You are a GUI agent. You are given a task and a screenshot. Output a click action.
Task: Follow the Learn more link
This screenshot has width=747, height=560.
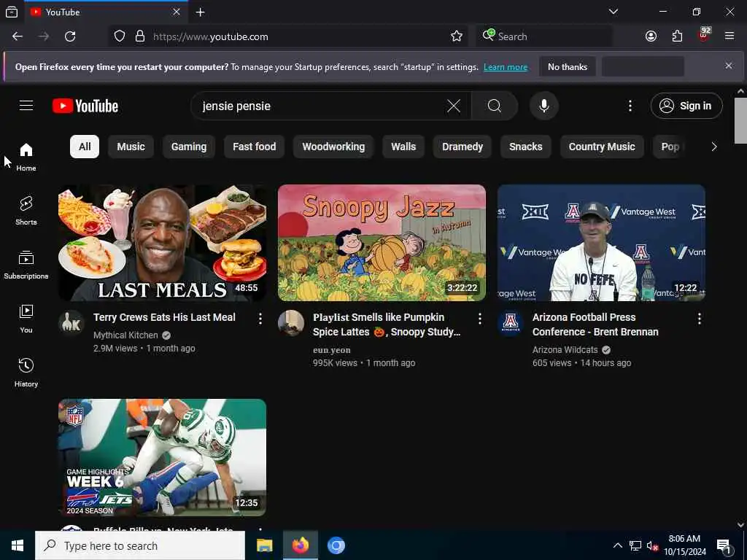tap(506, 67)
